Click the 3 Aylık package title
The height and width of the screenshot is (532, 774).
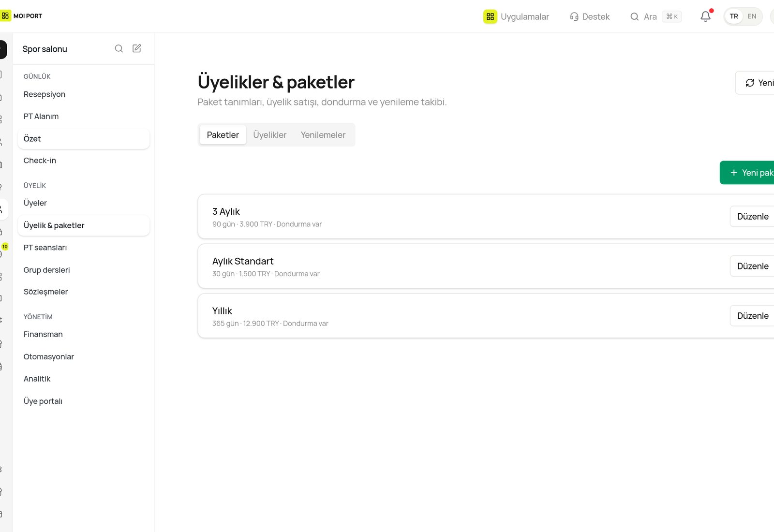[x=226, y=211]
